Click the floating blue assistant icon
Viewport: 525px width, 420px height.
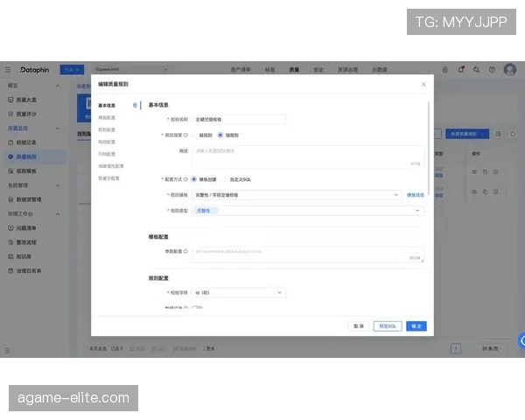pyautogui.click(x=521, y=340)
